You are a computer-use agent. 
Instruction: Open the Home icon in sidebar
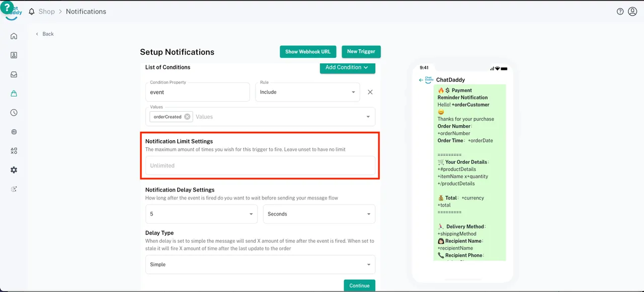point(14,36)
